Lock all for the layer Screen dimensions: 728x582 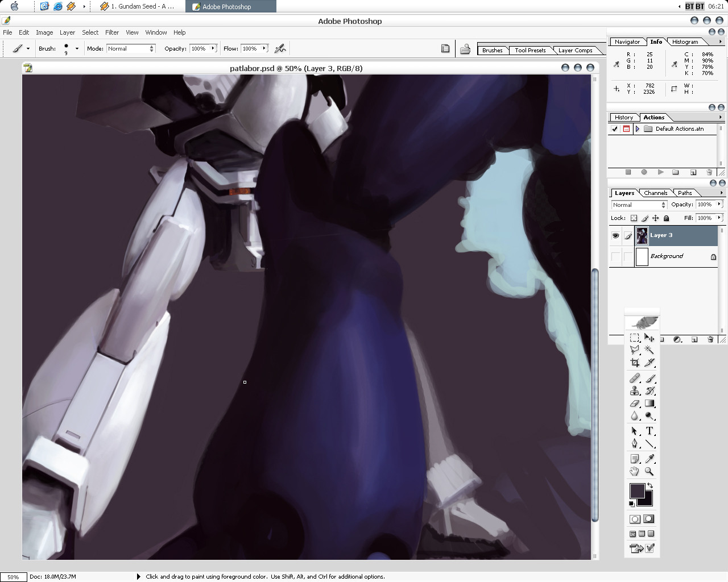667,218
